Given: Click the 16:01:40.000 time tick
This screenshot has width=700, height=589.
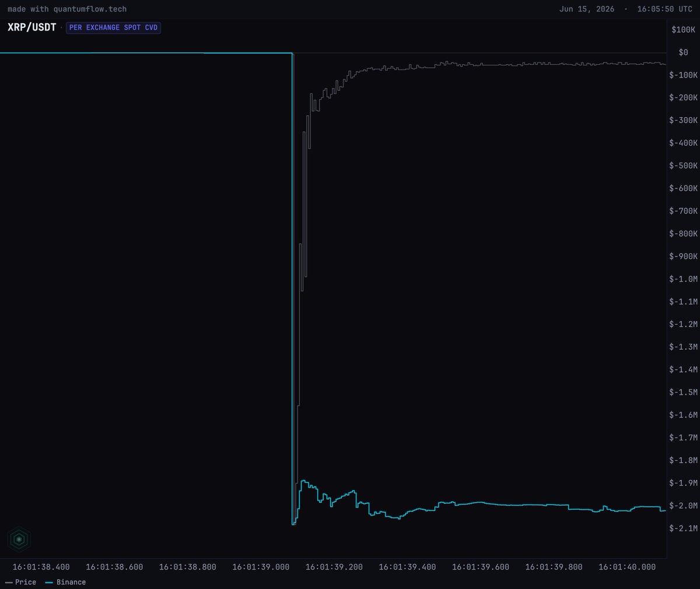Looking at the screenshot, I should point(627,567).
